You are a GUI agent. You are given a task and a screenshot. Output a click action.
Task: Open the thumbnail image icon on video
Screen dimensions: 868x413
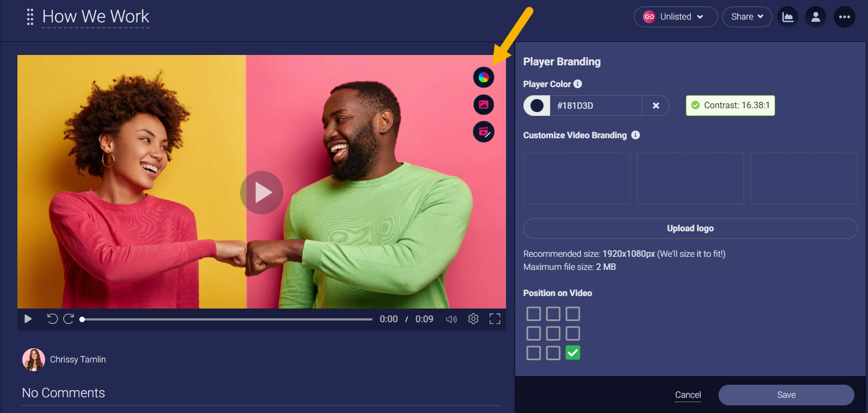click(484, 104)
